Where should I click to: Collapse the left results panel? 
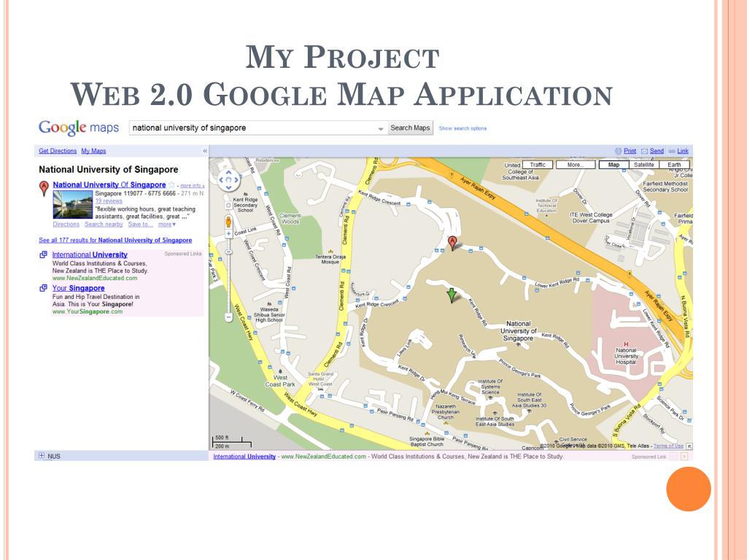205,151
